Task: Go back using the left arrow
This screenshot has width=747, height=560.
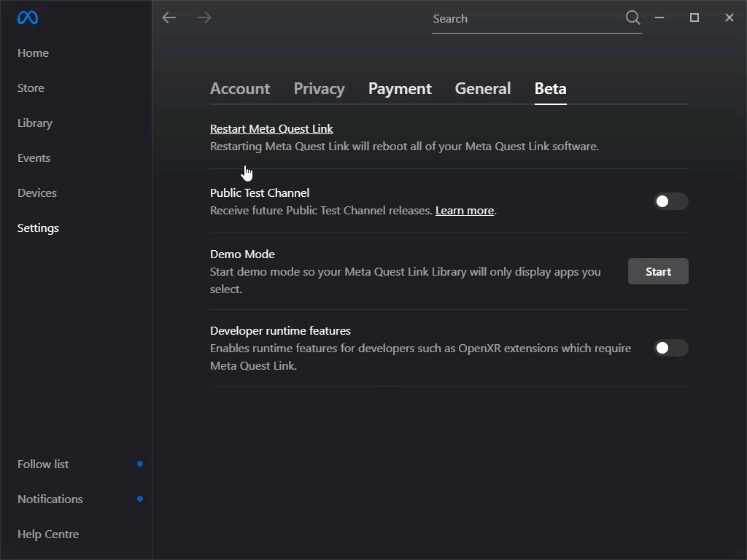Action: 169,17
